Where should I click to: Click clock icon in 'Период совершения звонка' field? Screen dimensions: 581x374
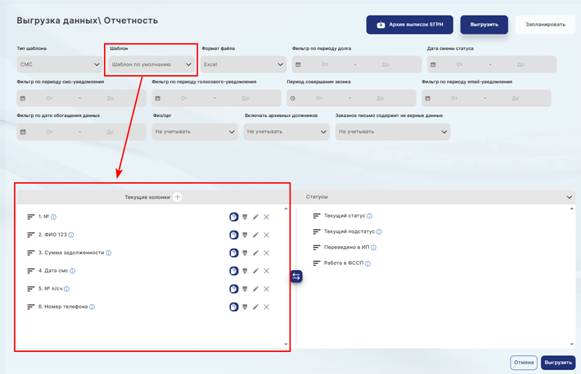293,98
